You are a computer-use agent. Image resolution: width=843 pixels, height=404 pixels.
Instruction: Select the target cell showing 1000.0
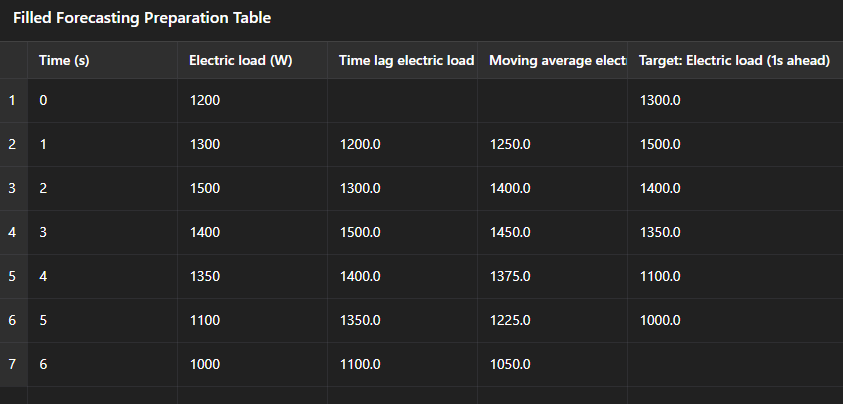tap(735, 321)
